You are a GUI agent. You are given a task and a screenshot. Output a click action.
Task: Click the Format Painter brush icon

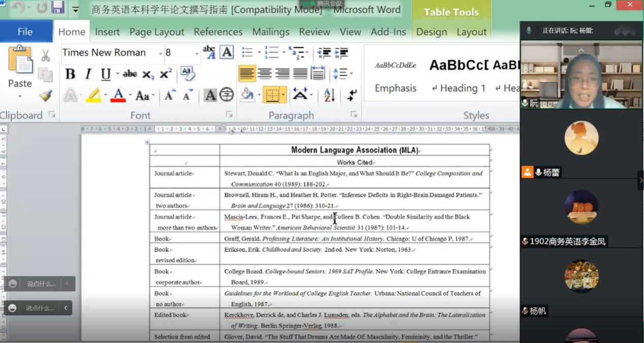point(46,96)
